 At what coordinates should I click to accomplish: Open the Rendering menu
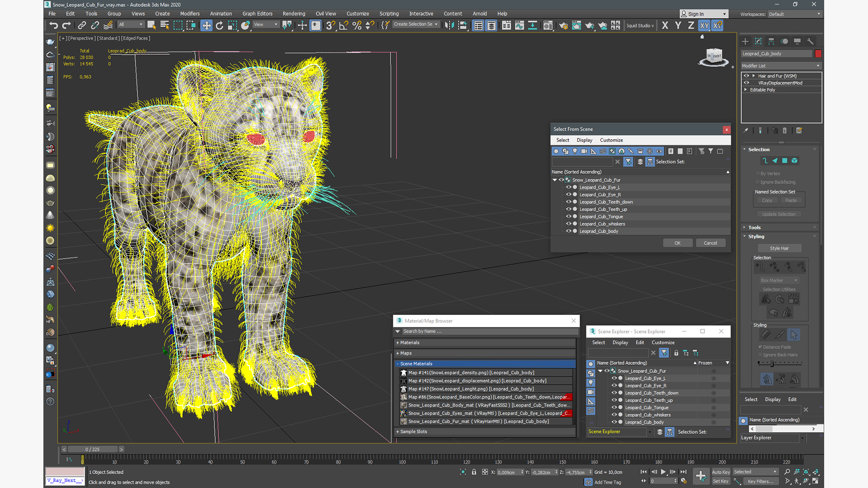pos(294,14)
